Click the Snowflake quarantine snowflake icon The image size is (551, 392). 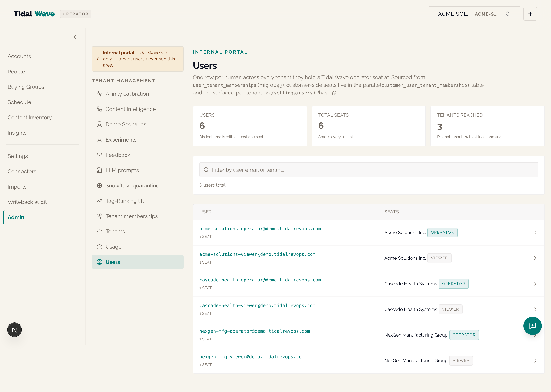pyautogui.click(x=99, y=185)
